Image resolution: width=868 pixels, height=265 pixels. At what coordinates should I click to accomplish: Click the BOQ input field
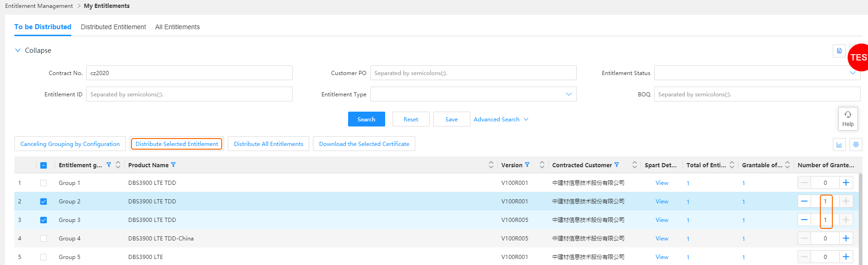point(757,94)
